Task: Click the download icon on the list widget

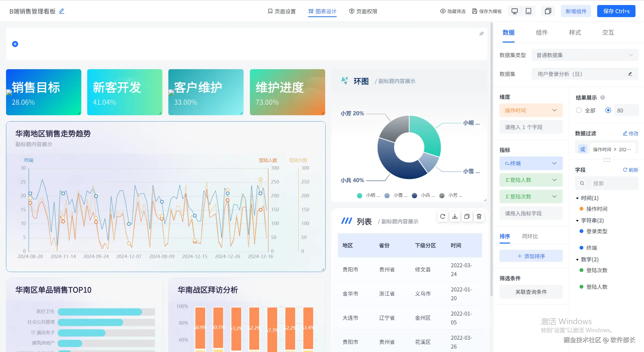Action: point(455,216)
